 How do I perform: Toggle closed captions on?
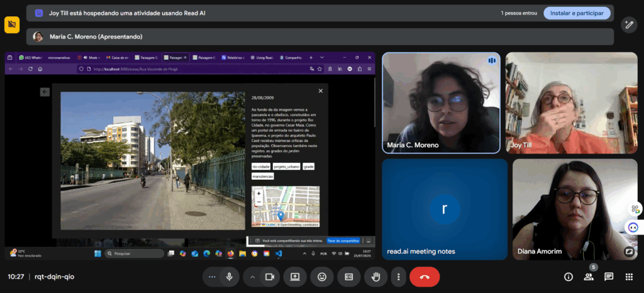click(348, 277)
